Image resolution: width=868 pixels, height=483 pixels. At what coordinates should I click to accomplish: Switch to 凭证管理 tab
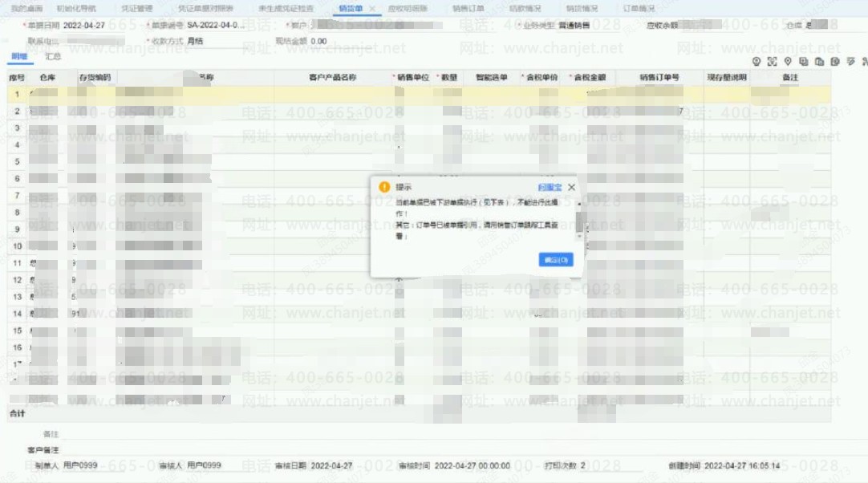coord(136,8)
